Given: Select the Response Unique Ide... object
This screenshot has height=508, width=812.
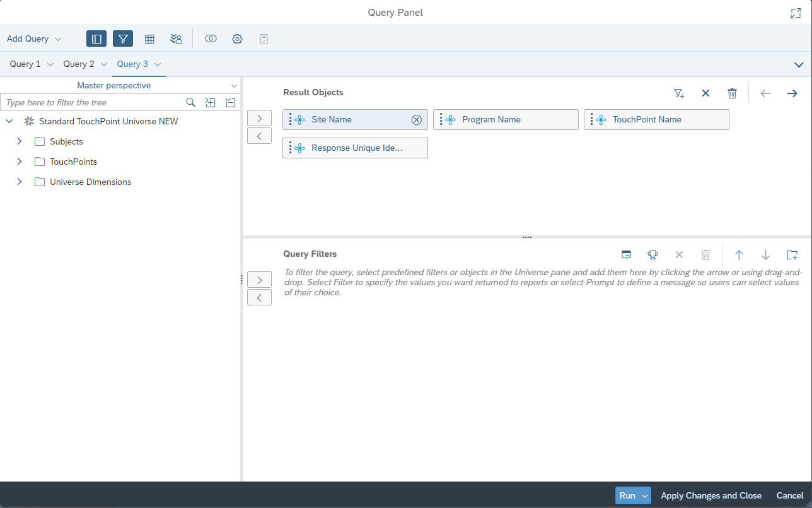Looking at the screenshot, I should pyautogui.click(x=355, y=148).
